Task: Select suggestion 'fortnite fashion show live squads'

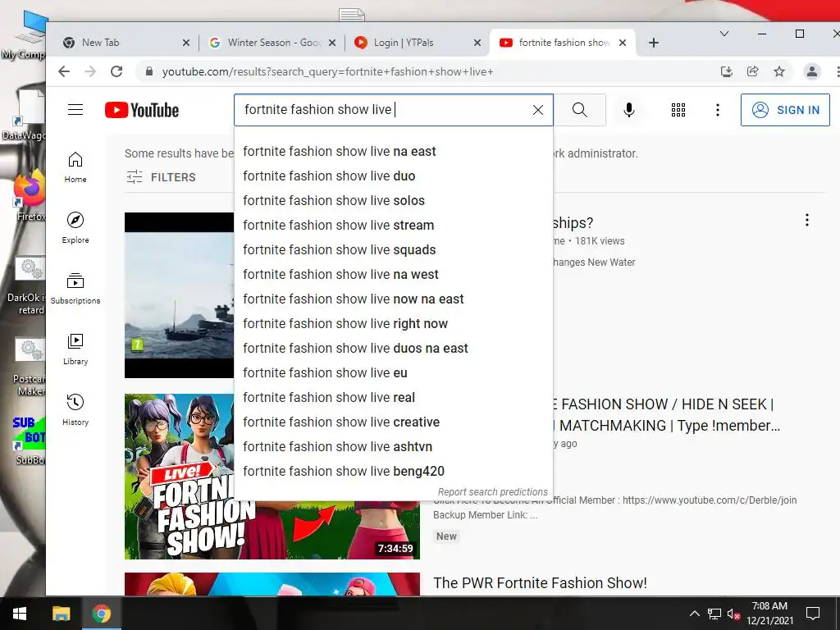Action: [394, 250]
